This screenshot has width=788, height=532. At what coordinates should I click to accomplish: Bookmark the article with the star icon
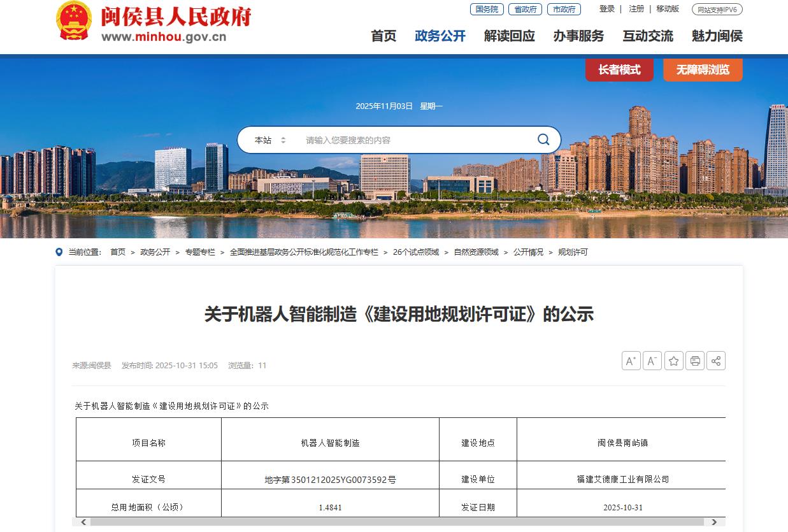point(673,361)
